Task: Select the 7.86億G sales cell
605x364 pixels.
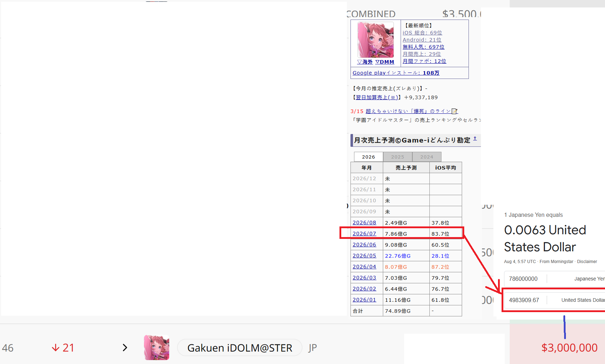Action: pos(406,234)
